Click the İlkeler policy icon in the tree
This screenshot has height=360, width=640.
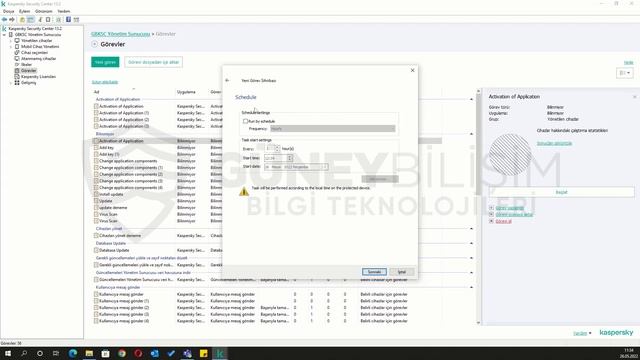(17, 64)
